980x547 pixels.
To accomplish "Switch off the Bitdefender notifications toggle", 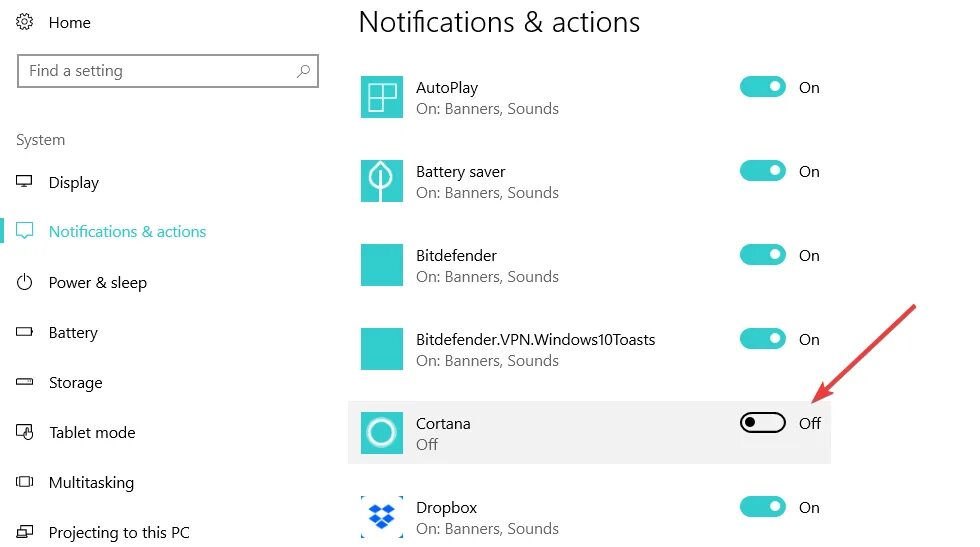I will [762, 254].
